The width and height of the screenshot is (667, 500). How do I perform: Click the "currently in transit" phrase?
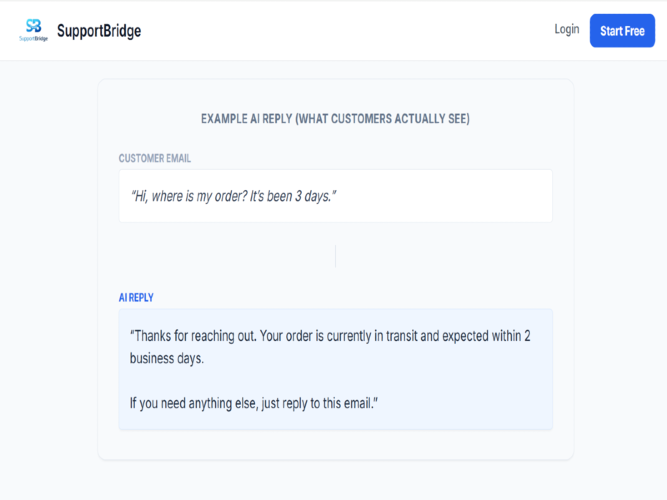click(371, 336)
